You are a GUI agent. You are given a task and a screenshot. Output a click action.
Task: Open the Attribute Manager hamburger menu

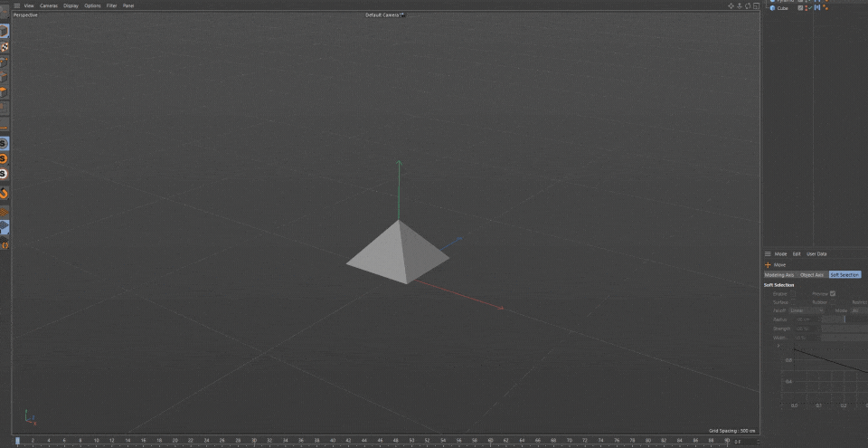(768, 254)
